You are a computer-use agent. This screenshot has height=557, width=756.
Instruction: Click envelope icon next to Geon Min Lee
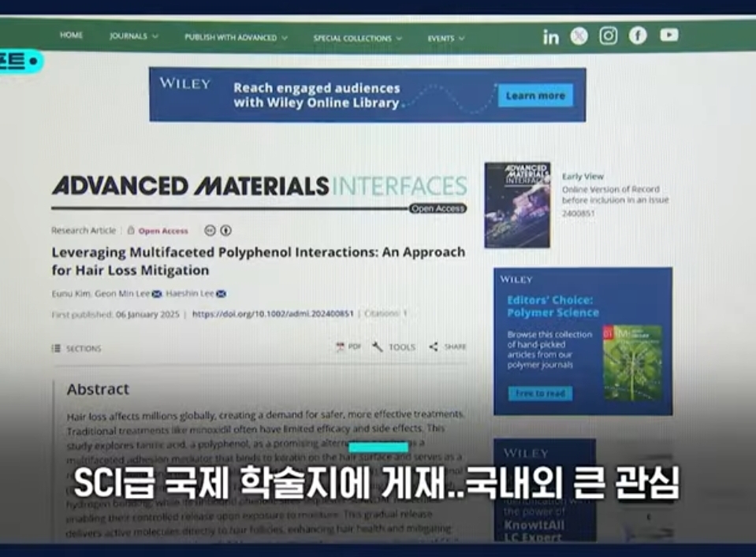click(x=157, y=294)
